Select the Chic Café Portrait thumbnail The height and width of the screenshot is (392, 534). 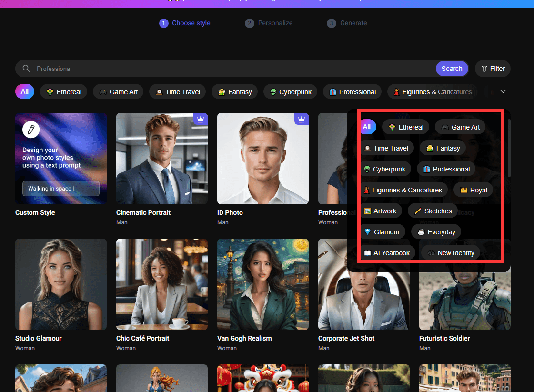(x=161, y=284)
